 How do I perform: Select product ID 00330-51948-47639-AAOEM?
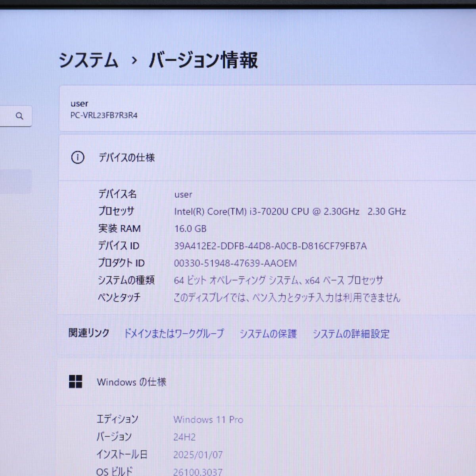(236, 263)
